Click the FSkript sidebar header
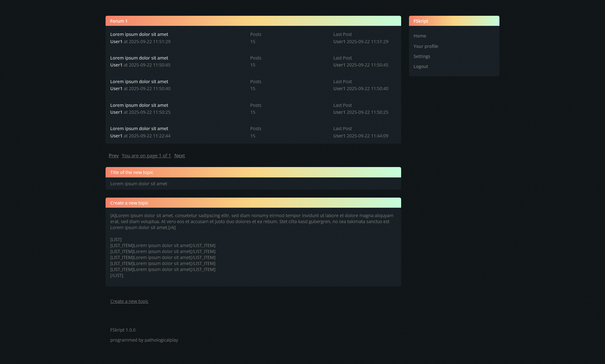Image resolution: width=605 pixels, height=364 pixels. 454,21
